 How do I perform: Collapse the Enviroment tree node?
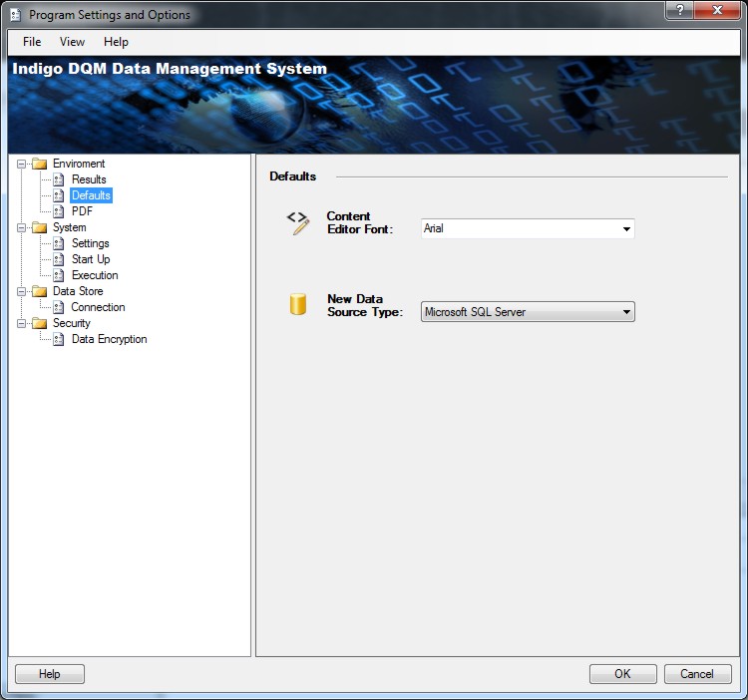pyautogui.click(x=21, y=164)
